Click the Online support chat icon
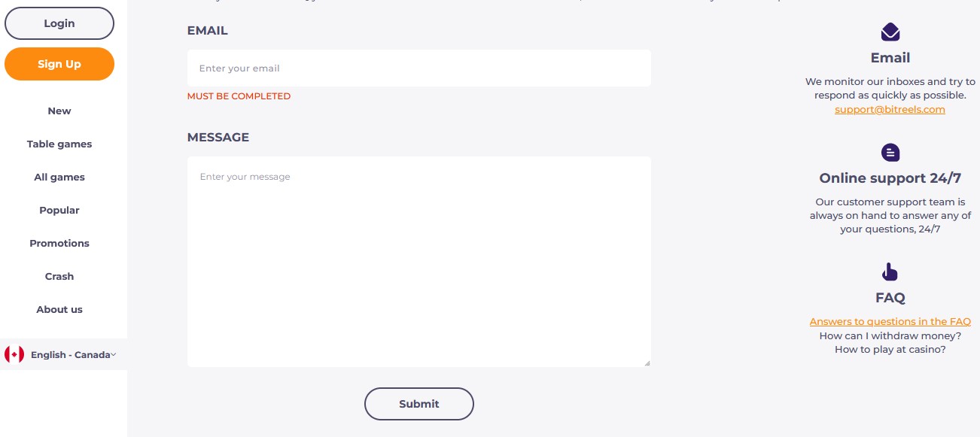 [890, 153]
